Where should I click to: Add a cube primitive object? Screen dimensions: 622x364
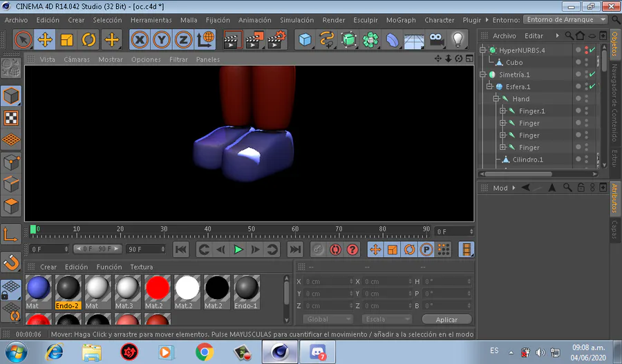point(305,39)
